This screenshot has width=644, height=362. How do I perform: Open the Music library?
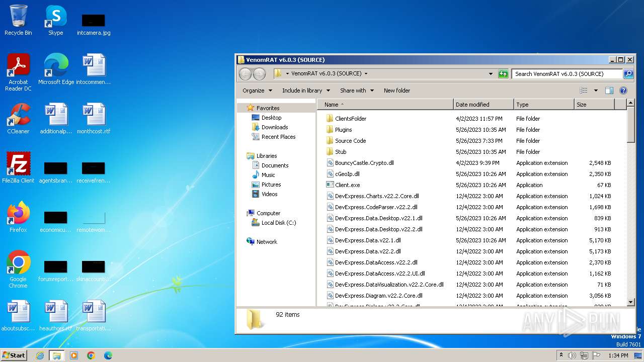(263, 175)
